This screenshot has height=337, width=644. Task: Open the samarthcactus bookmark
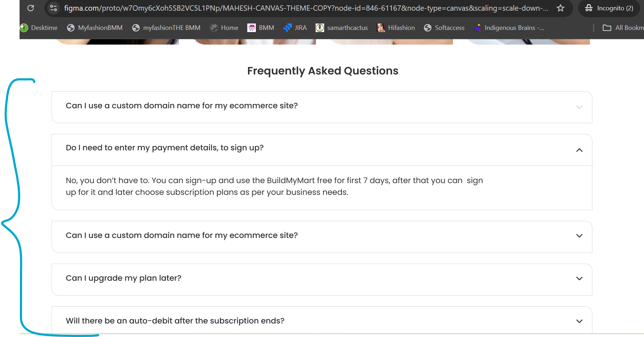tap(342, 28)
